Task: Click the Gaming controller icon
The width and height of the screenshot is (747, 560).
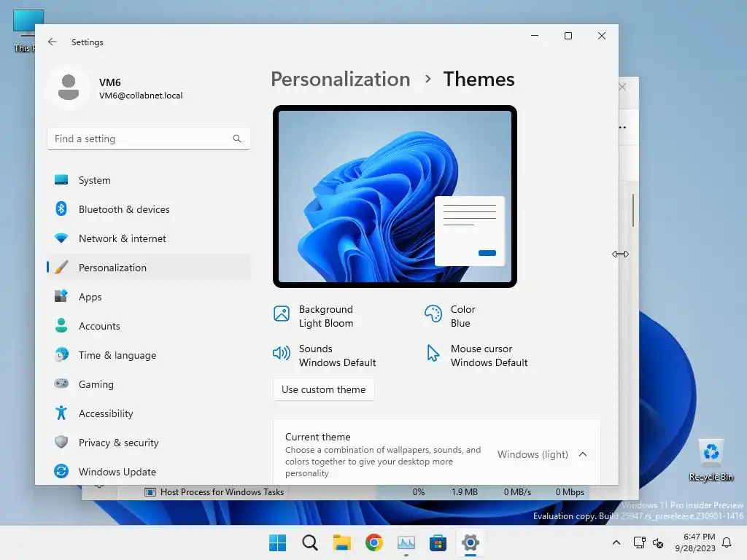Action: tap(61, 384)
